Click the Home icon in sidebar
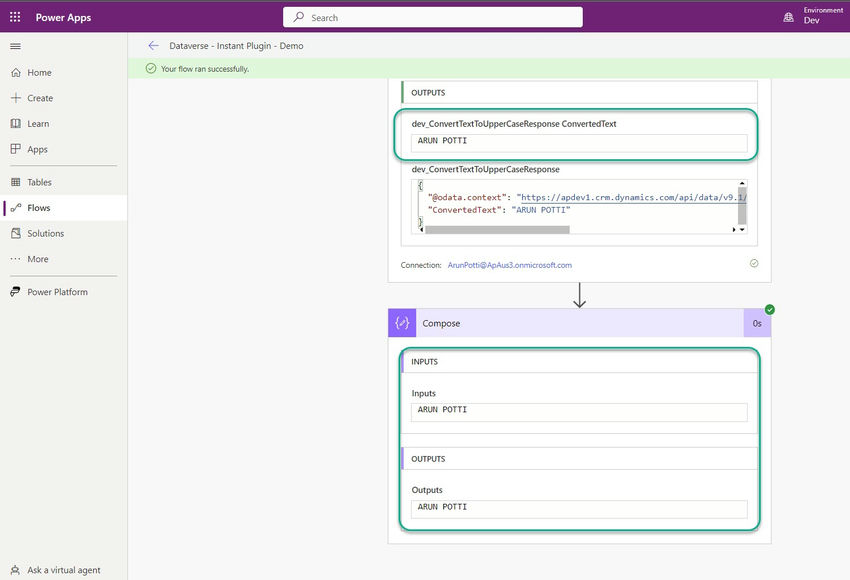Image resolution: width=850 pixels, height=580 pixels. pyautogui.click(x=16, y=73)
